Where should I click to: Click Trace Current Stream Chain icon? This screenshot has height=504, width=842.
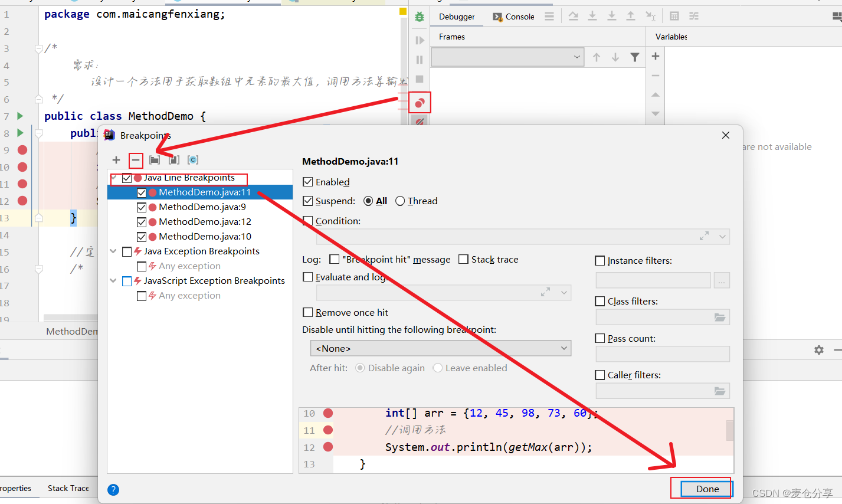point(694,16)
